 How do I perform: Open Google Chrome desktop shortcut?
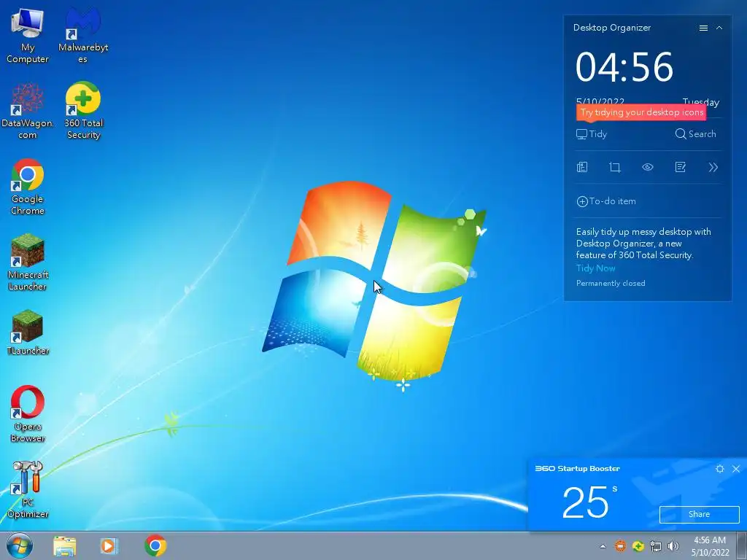tap(28, 187)
